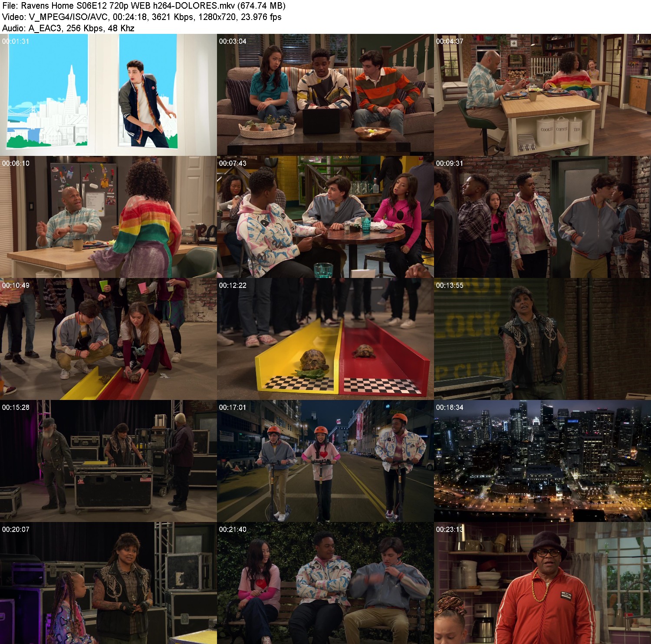Screen dimensions: 651x644
Task: Click the 00:06:10 timestamp label
Action: [16, 163]
